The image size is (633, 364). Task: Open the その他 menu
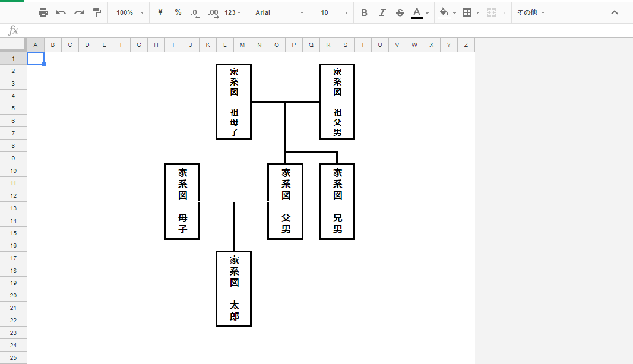click(x=530, y=12)
